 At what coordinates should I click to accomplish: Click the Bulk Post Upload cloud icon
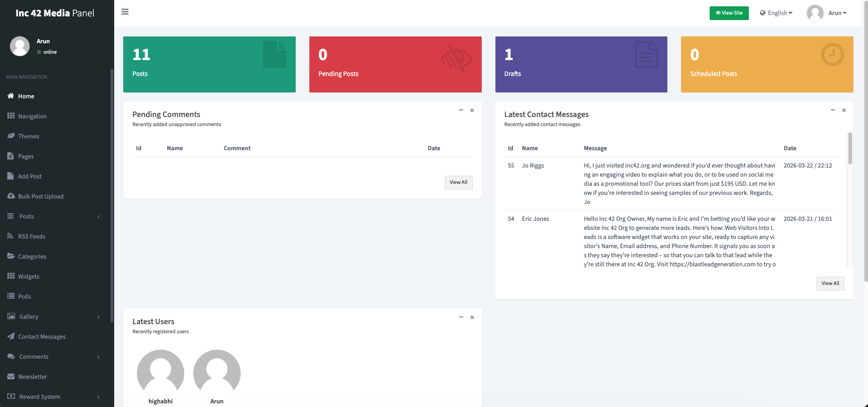(11, 196)
